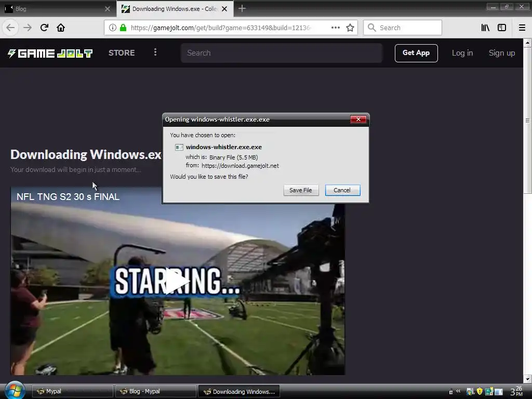Click the yellow security shield tray icon
The height and width of the screenshot is (399, 532).
pyautogui.click(x=480, y=391)
